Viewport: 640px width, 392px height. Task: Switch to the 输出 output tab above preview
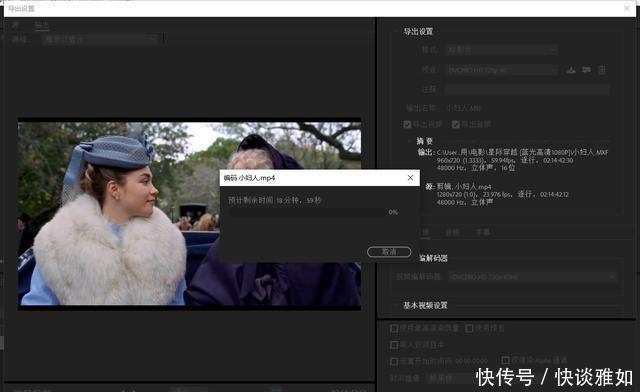click(42, 25)
